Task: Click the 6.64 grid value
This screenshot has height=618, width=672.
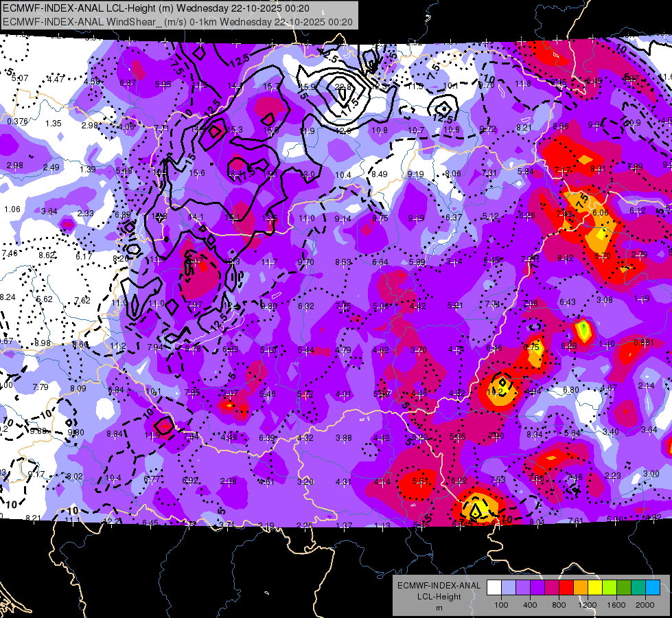Action: [x=380, y=262]
